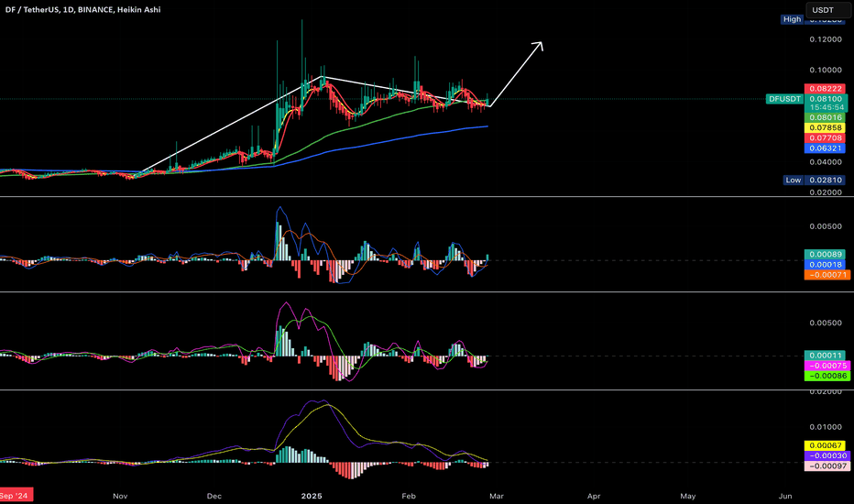Select Jun on the time axis
This screenshot has height=504, width=854.
pos(785,497)
